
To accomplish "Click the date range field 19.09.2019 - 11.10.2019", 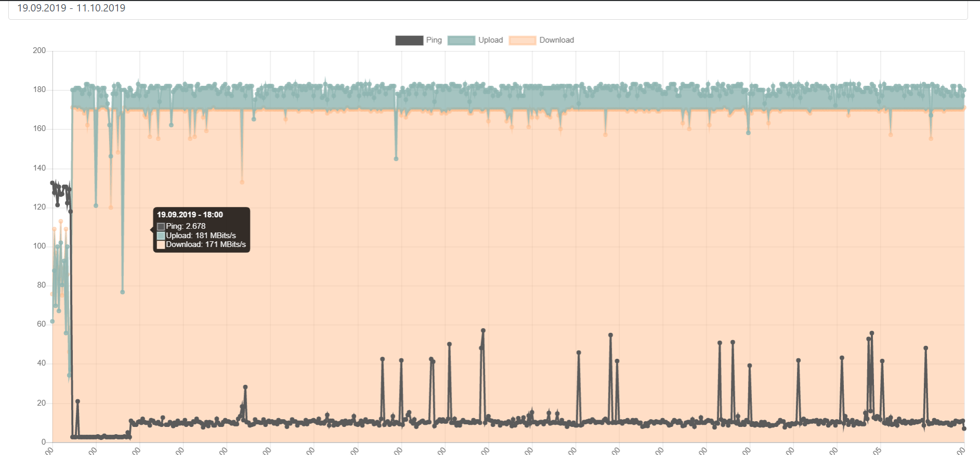I will [71, 8].
